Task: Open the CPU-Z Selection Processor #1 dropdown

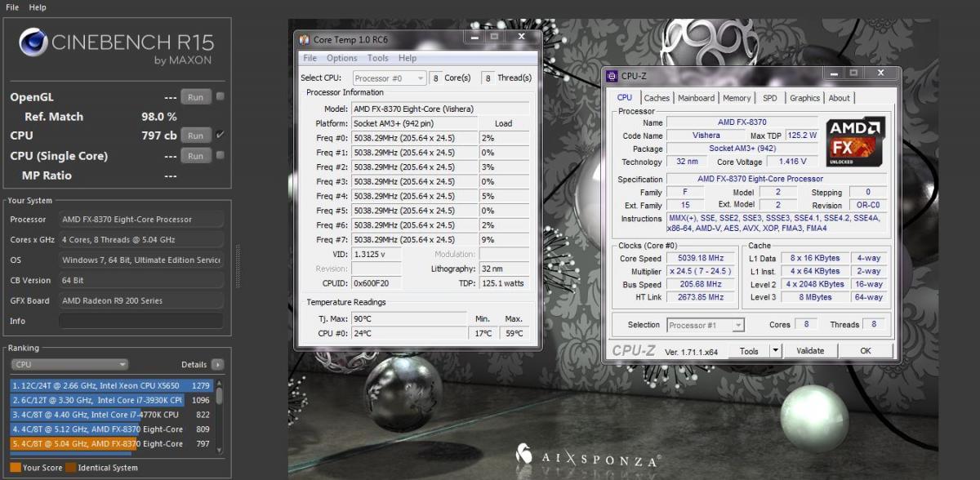Action: pyautogui.click(x=705, y=325)
